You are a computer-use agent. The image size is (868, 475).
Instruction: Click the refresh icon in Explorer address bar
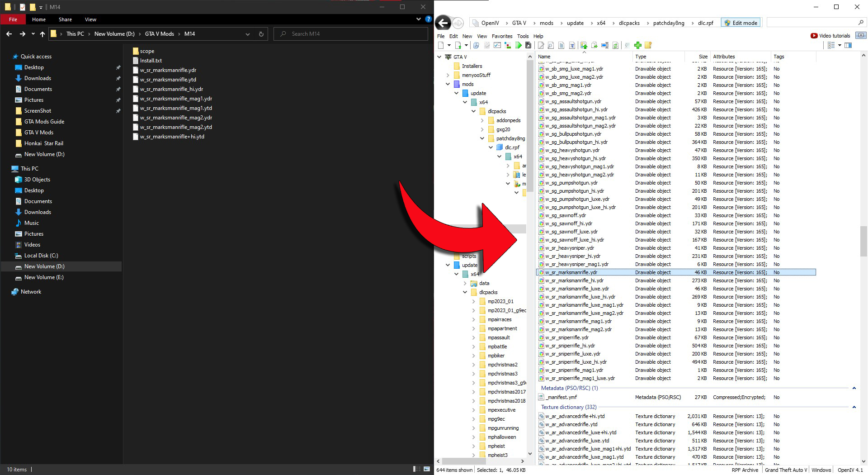(261, 34)
